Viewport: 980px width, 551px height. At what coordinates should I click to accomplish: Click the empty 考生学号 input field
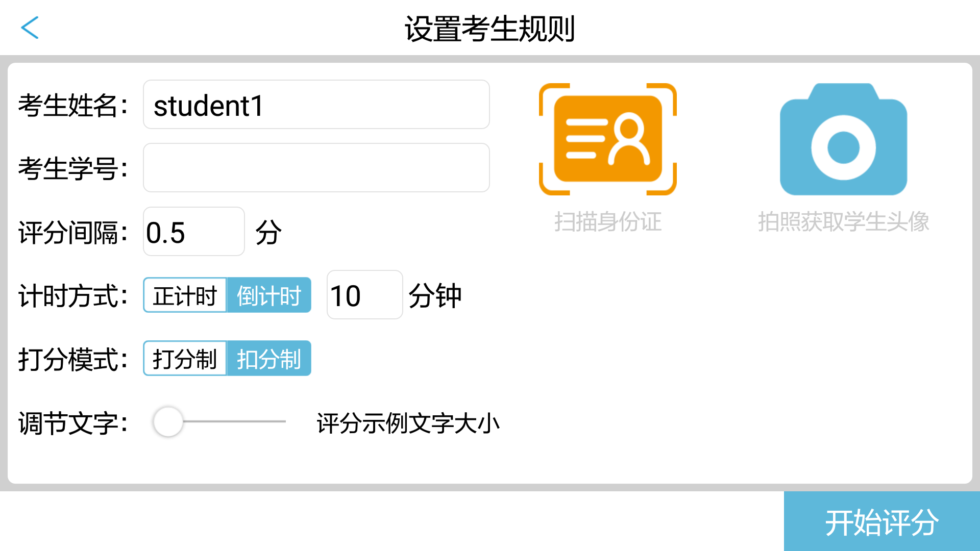click(x=315, y=167)
